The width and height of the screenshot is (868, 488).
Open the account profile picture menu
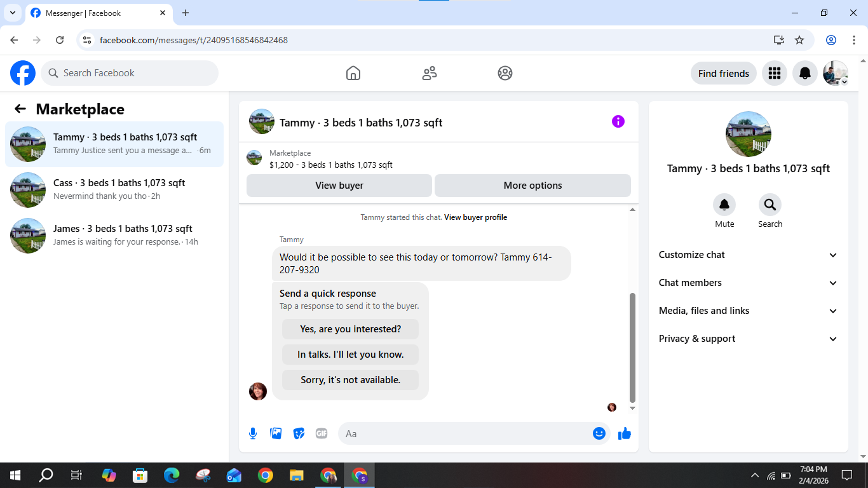point(835,73)
